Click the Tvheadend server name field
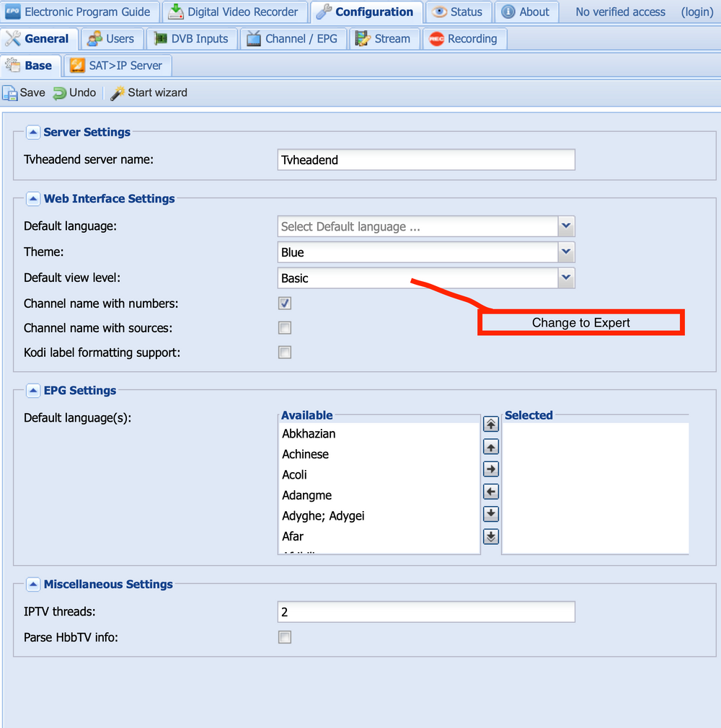 [x=425, y=160]
